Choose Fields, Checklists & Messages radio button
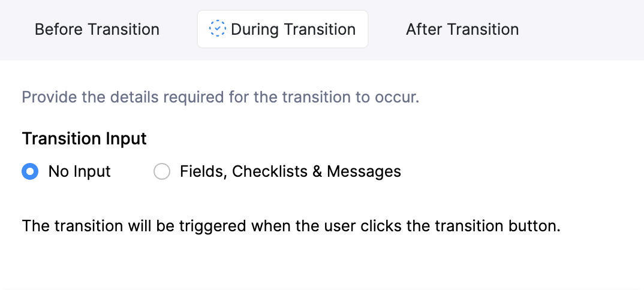The height and width of the screenshot is (290, 644). [162, 172]
